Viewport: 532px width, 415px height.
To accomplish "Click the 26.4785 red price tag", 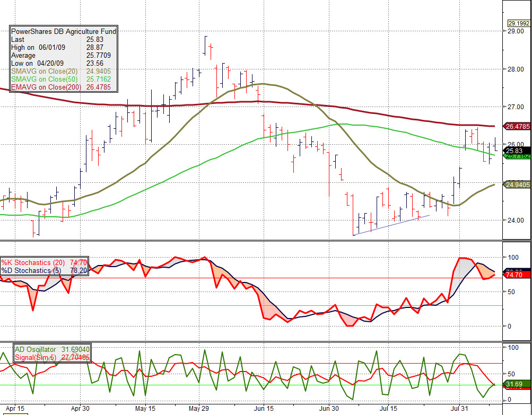I will tap(518, 126).
